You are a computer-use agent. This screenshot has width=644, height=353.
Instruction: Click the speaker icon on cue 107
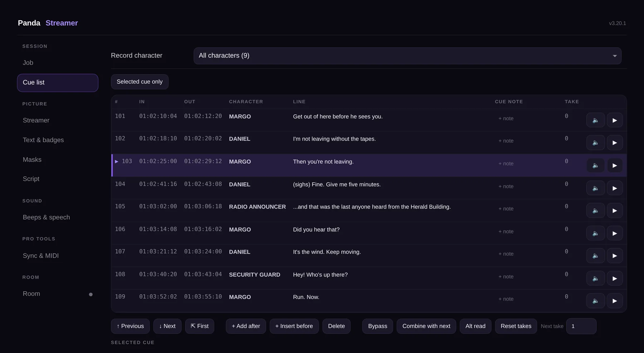click(595, 256)
